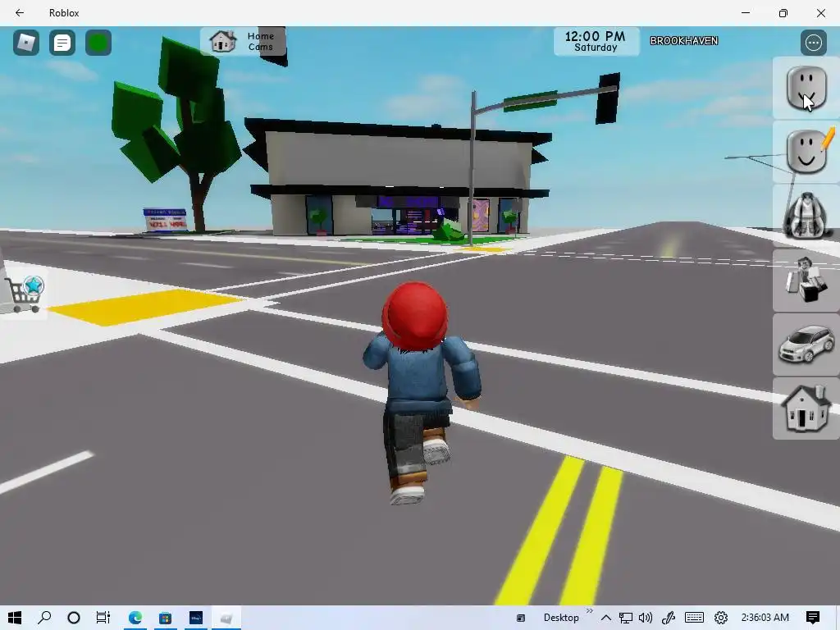Expand the Desktop toolbar chevron
The height and width of the screenshot is (630, 840).
[x=590, y=610]
